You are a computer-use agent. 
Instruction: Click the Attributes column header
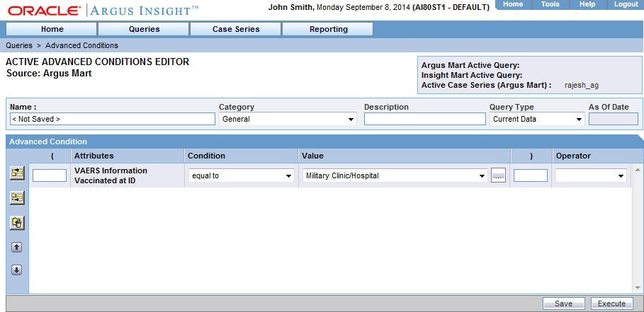[94, 156]
